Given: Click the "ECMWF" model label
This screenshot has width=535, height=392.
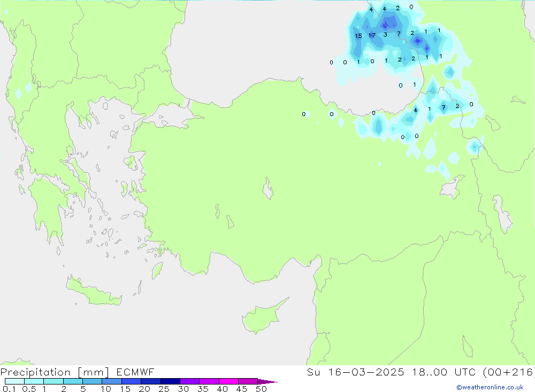Looking at the screenshot, I should tap(135, 372).
